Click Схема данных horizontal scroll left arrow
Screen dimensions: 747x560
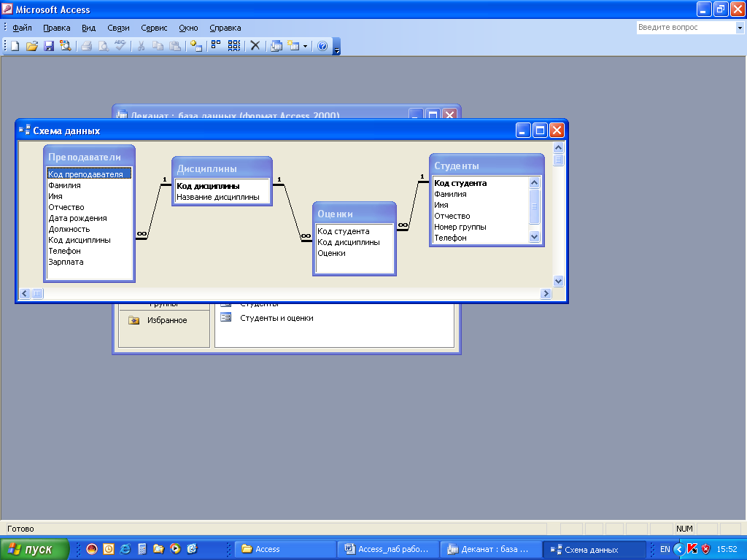(x=25, y=294)
